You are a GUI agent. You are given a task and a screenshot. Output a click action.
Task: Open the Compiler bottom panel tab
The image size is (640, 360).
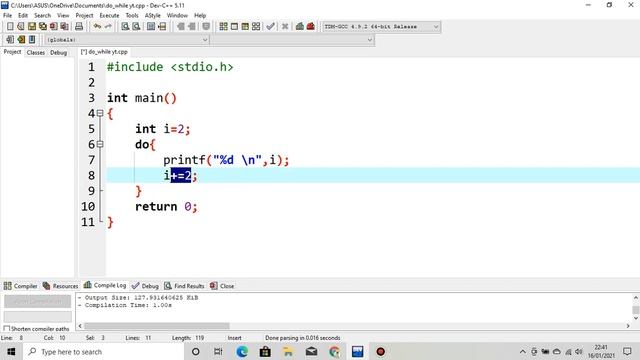20,286
